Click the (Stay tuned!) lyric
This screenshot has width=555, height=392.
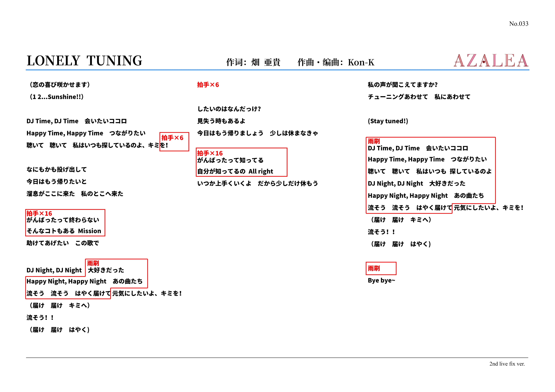388,121
